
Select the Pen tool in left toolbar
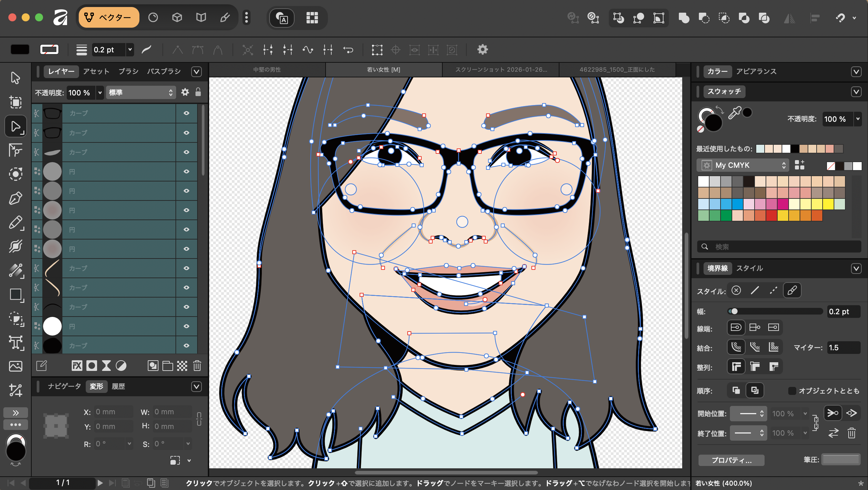[x=15, y=198]
